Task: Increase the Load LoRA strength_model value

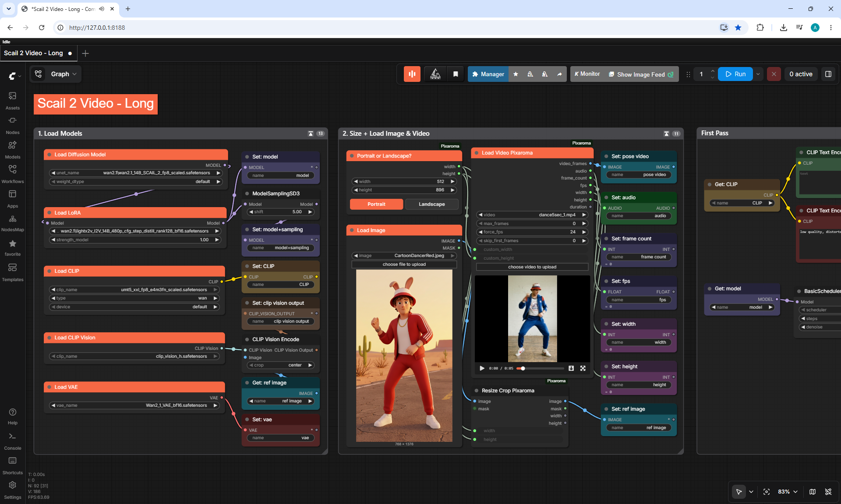Action: pos(217,240)
